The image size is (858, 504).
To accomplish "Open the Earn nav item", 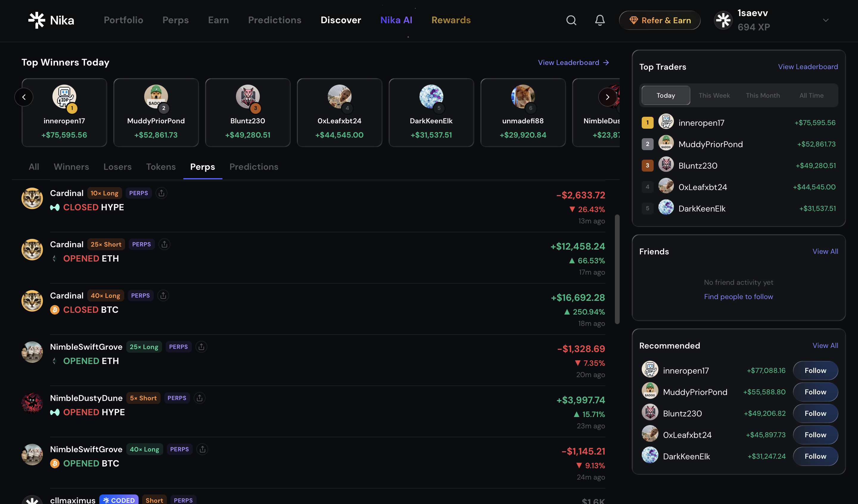I will (218, 20).
